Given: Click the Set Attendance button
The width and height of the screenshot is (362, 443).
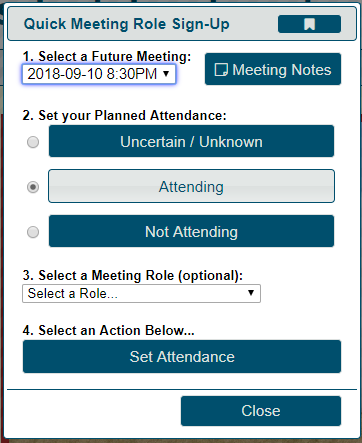Looking at the screenshot, I should point(182,356).
